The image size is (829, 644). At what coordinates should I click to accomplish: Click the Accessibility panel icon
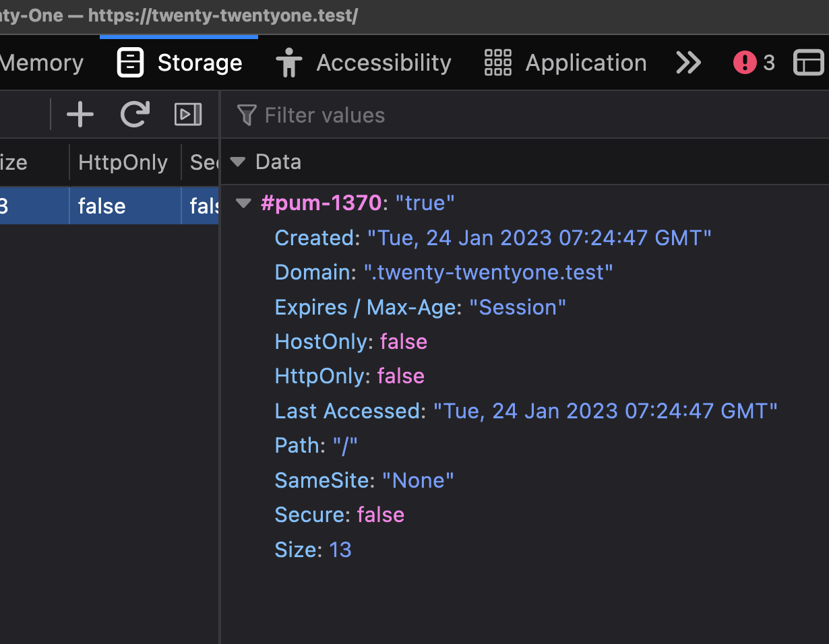(x=288, y=62)
